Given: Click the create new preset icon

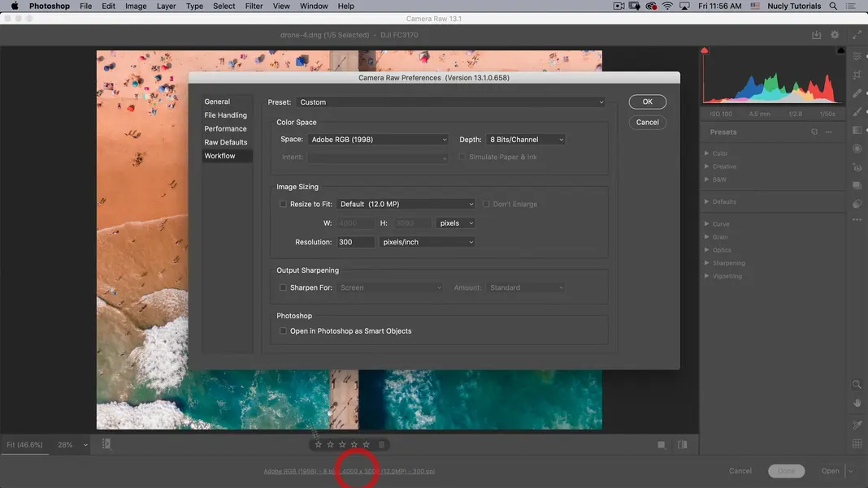Looking at the screenshot, I should point(814,132).
